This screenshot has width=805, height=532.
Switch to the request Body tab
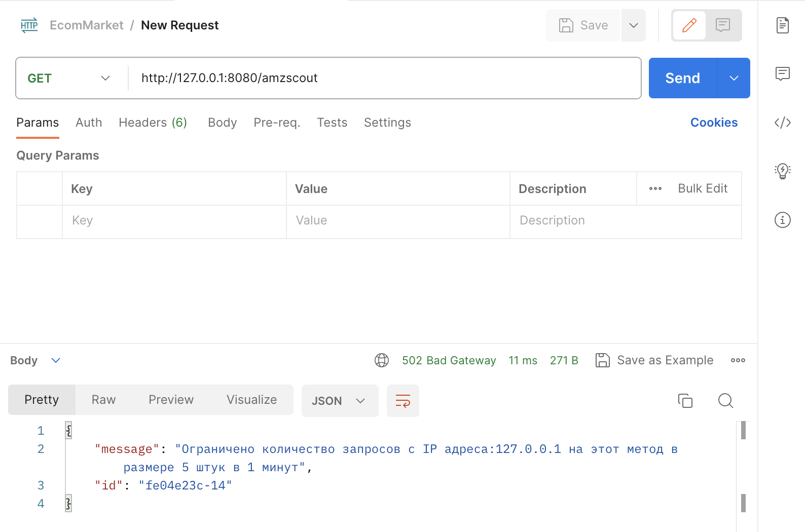[223, 123]
